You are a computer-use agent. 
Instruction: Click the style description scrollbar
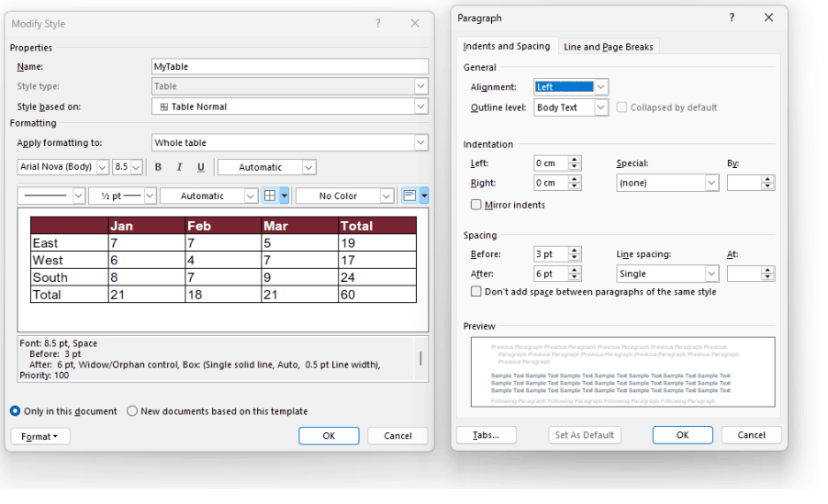pyautogui.click(x=420, y=359)
